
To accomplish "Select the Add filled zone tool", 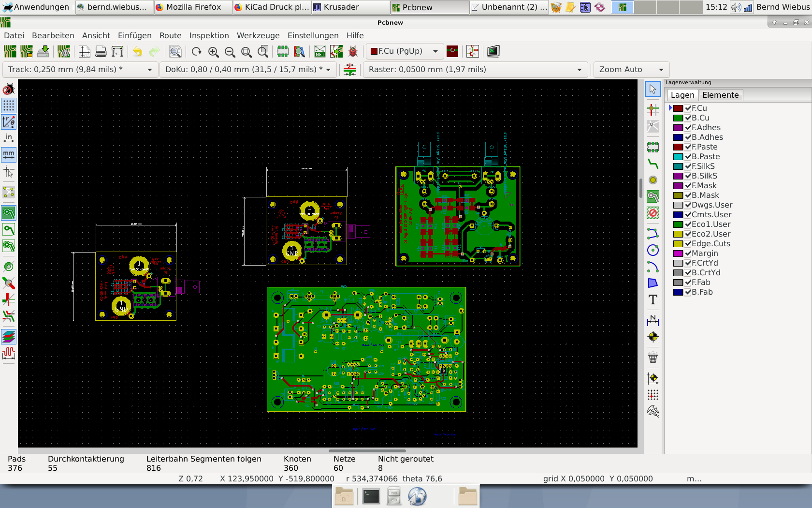I will tap(653, 196).
